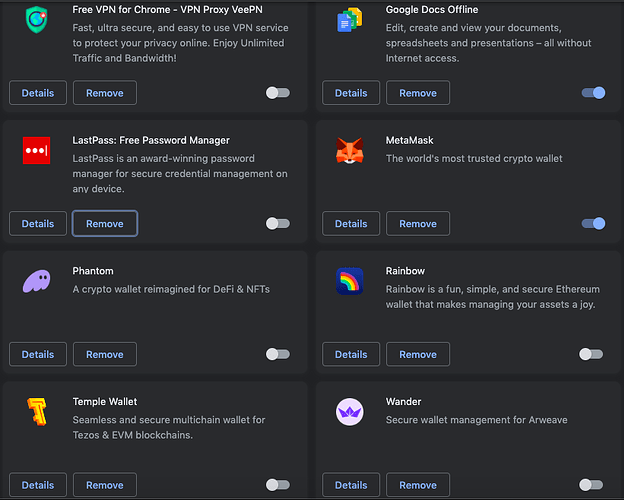Click the Google Docs Offline icon
This screenshot has height=500, width=624.
349,20
